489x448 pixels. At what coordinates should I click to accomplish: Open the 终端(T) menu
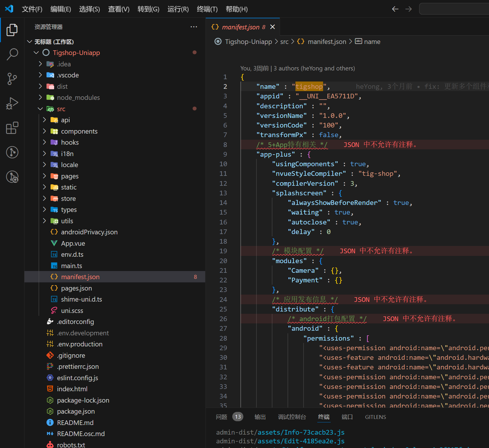tap(207, 9)
